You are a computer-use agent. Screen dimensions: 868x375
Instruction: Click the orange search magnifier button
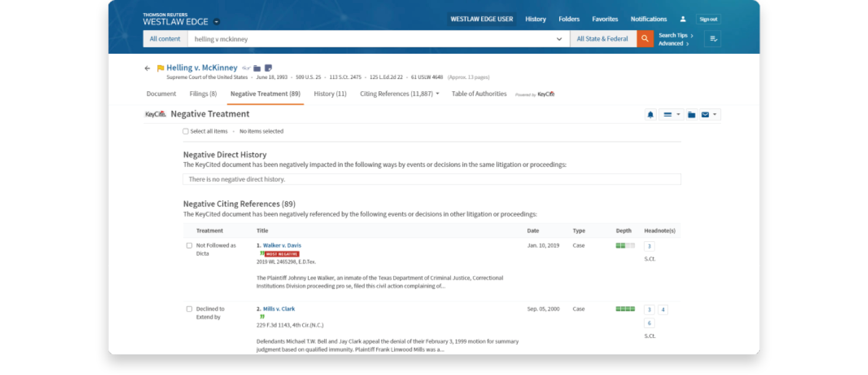pyautogui.click(x=645, y=39)
